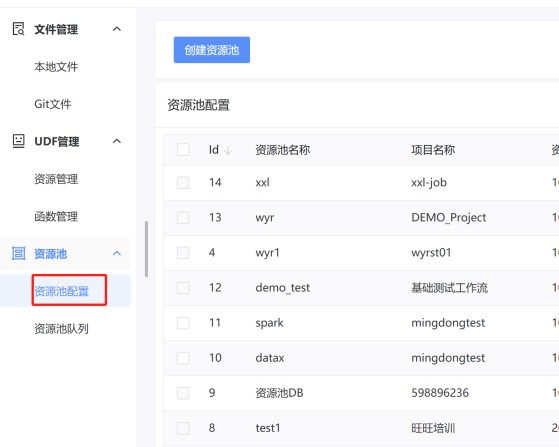This screenshot has width=559, height=447.
Task: Click the xxl pool name cell
Action: (262, 183)
